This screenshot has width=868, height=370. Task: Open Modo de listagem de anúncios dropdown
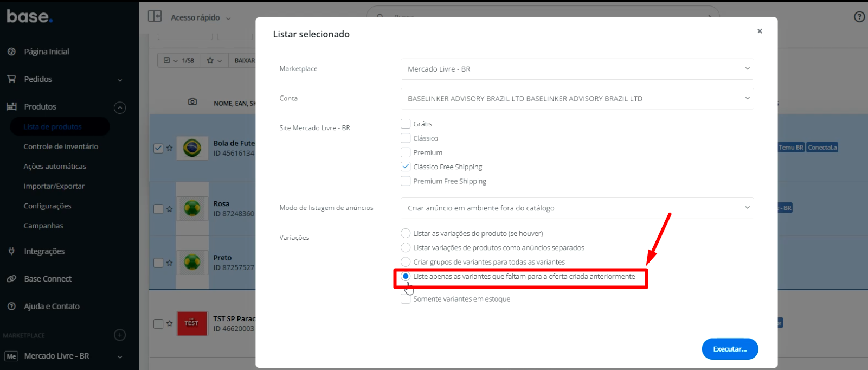coord(577,208)
